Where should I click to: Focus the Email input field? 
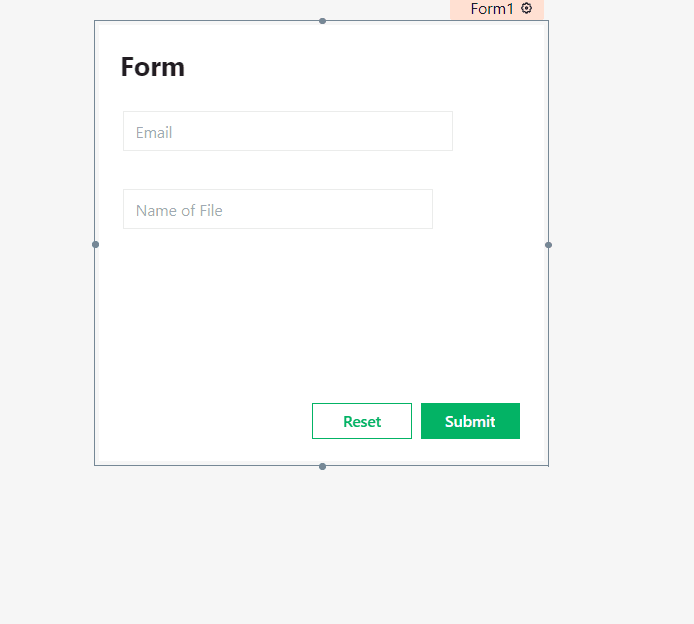tap(287, 131)
